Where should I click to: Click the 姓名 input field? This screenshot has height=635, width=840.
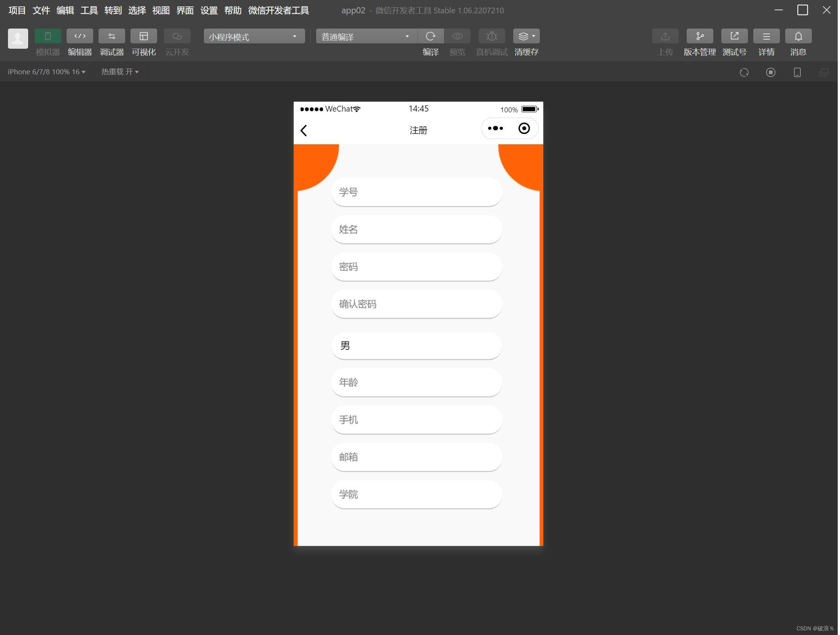tap(417, 230)
